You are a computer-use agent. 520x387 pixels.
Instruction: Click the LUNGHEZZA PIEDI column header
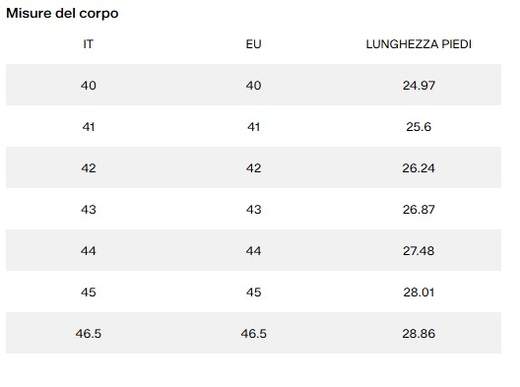click(x=419, y=44)
